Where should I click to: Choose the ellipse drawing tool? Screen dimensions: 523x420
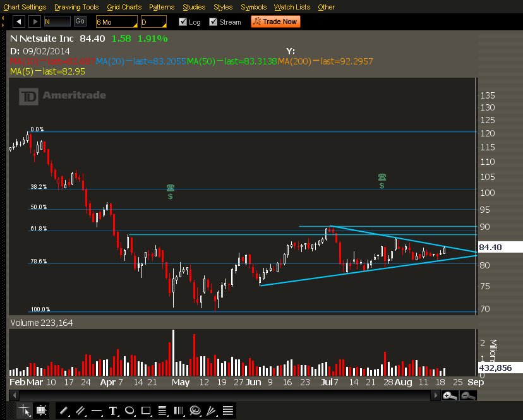click(x=129, y=411)
